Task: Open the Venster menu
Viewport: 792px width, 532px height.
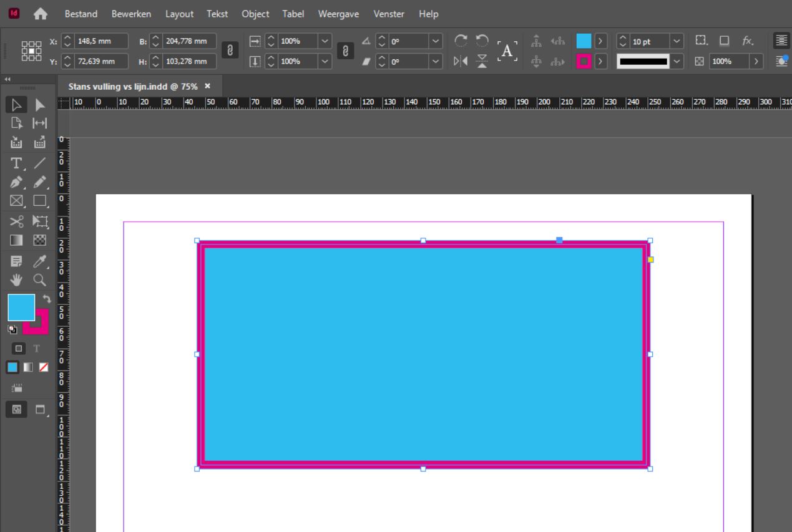Action: [389, 14]
